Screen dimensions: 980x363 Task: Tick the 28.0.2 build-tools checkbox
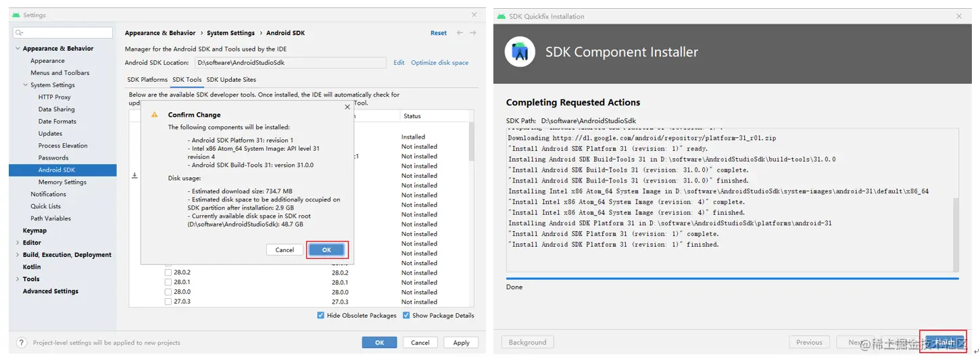[168, 272]
